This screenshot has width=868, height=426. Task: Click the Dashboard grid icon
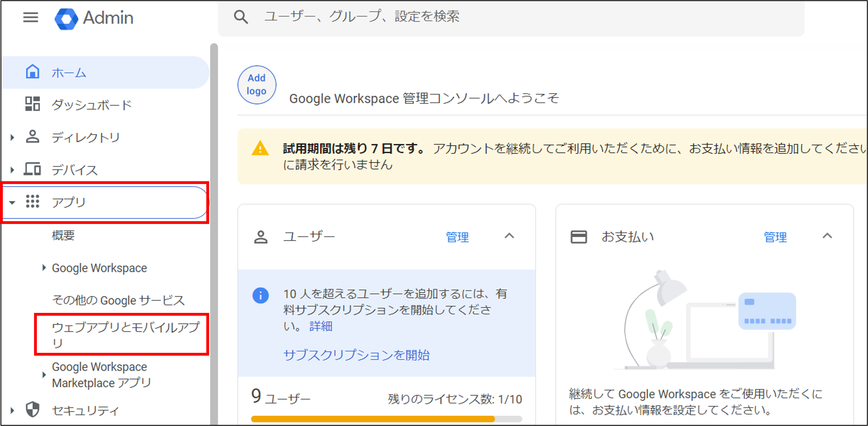(33, 104)
